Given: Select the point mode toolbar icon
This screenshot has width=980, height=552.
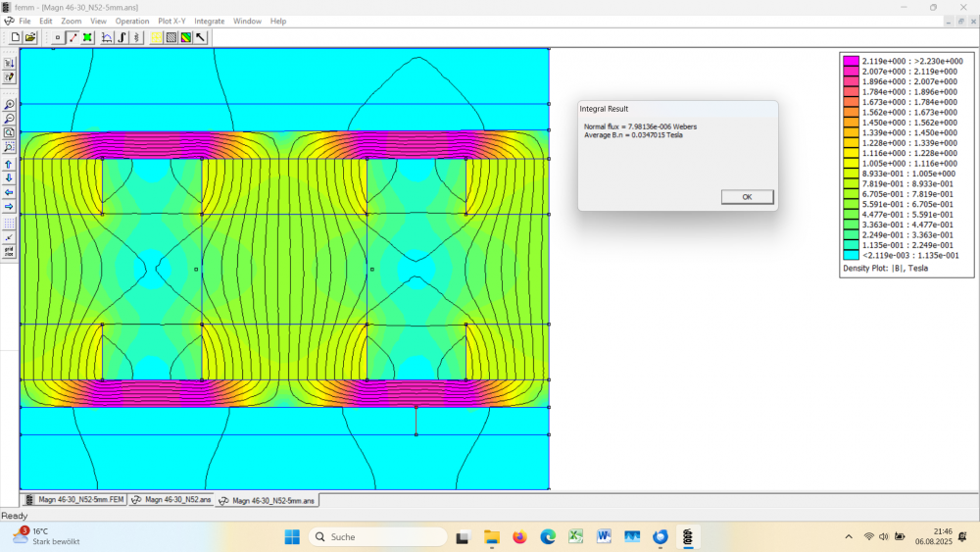Looking at the screenshot, I should point(58,37).
